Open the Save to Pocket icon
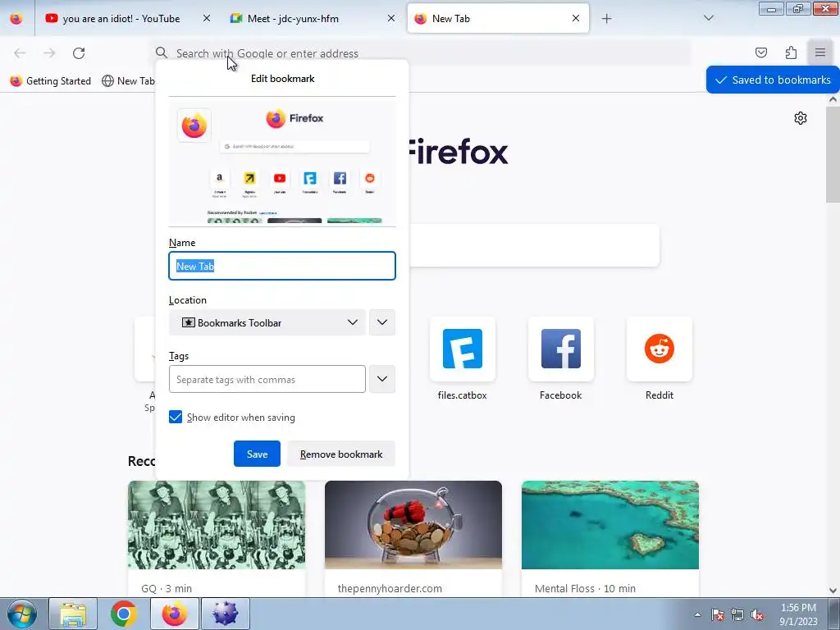 760,52
